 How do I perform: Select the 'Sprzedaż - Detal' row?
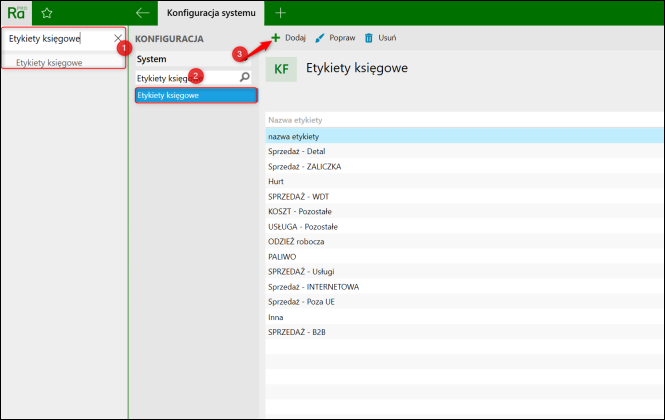click(465, 151)
